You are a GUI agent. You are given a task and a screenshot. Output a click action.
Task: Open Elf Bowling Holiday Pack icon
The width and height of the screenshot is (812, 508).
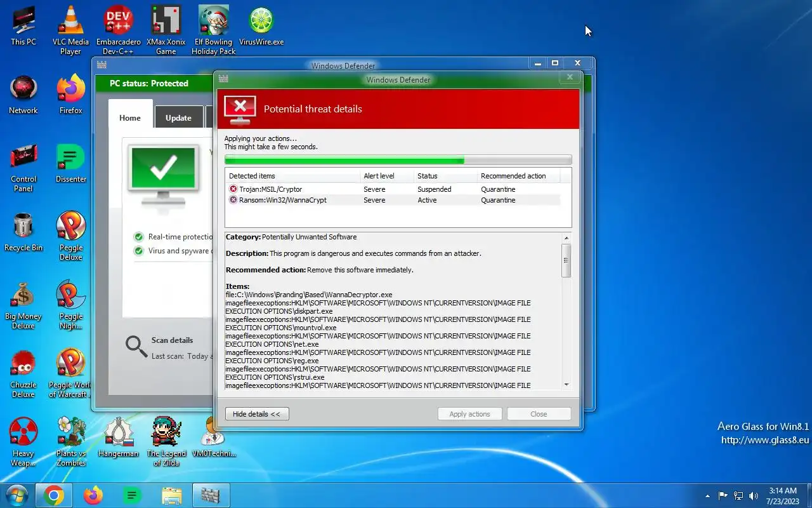[x=214, y=30]
